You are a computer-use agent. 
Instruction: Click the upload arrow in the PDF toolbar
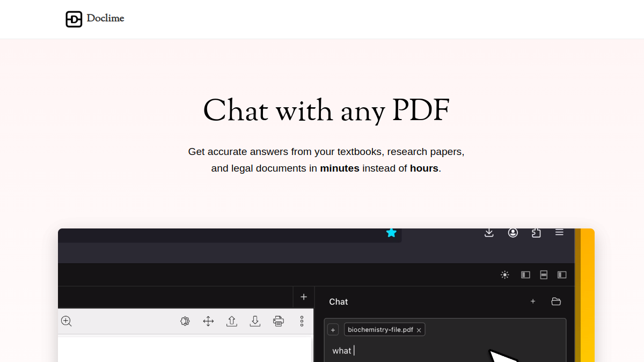coord(232,321)
